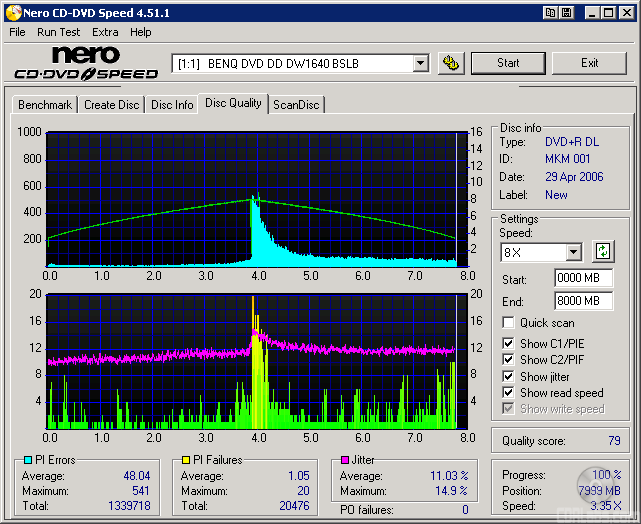The height and width of the screenshot is (524, 641).
Task: Click the Nero app icon in title bar
Action: (x=13, y=13)
